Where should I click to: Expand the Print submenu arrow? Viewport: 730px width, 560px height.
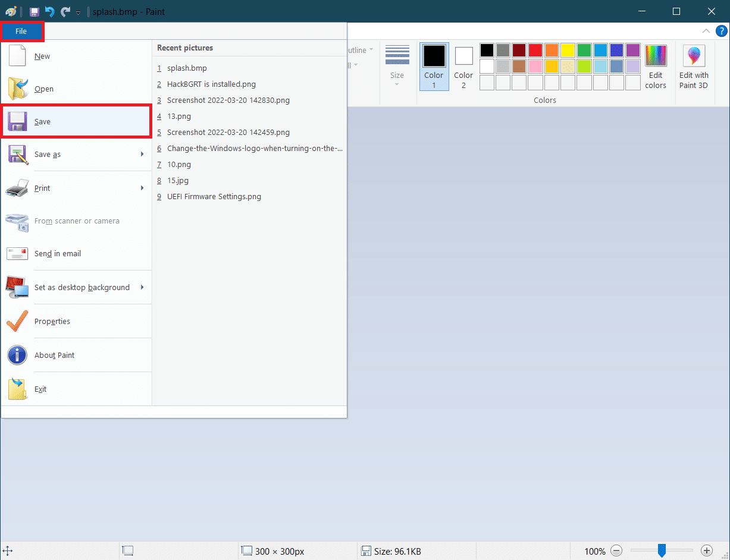click(x=143, y=188)
